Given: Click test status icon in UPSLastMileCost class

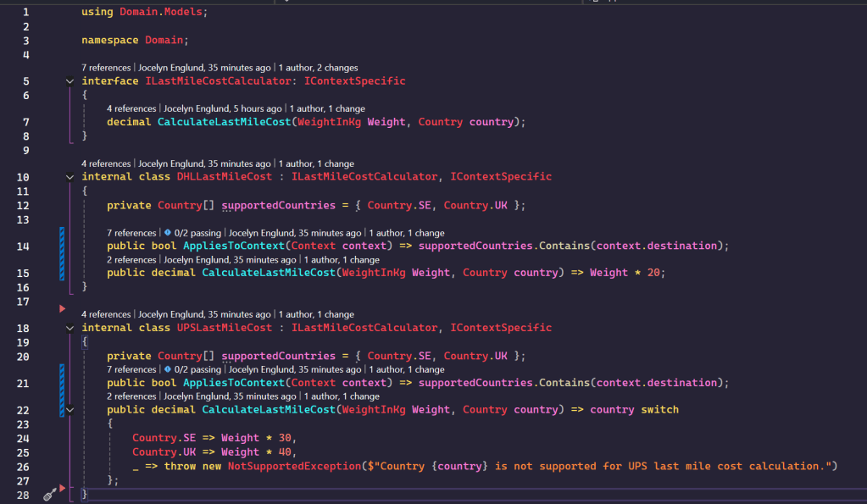Looking at the screenshot, I should click(168, 369).
